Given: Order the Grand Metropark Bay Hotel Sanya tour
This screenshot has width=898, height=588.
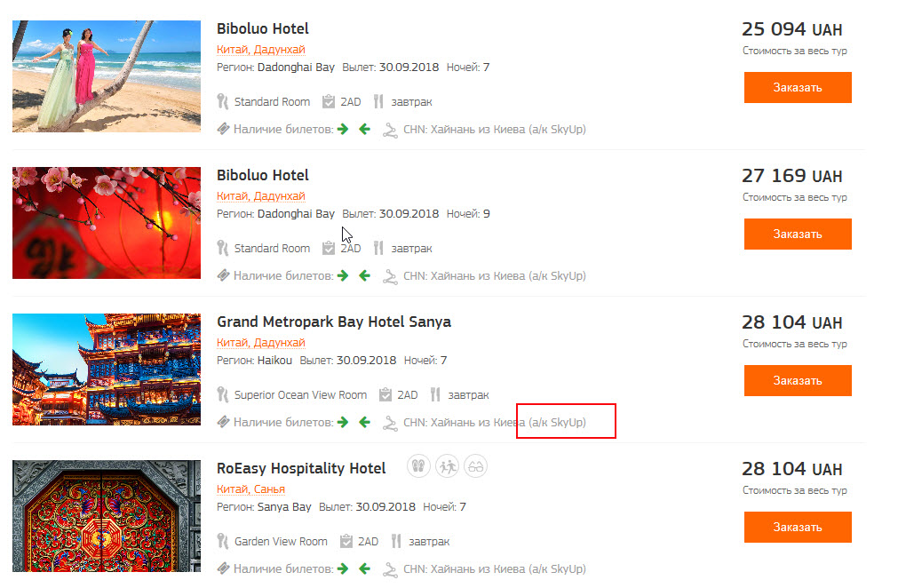Looking at the screenshot, I should pyautogui.click(x=798, y=380).
